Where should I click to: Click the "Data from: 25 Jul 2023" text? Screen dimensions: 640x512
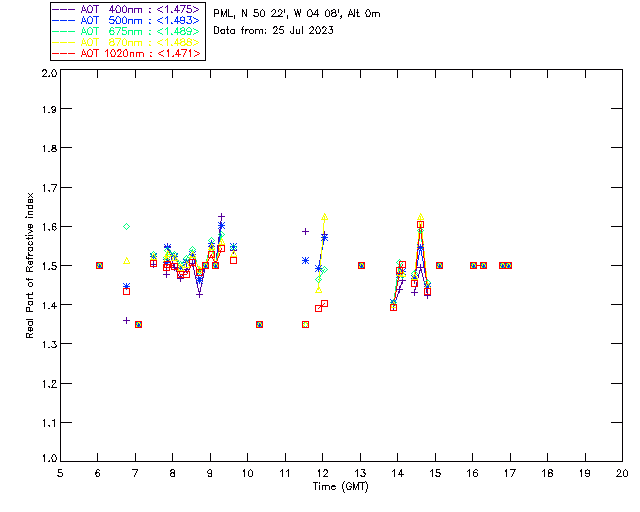[x=273, y=31]
